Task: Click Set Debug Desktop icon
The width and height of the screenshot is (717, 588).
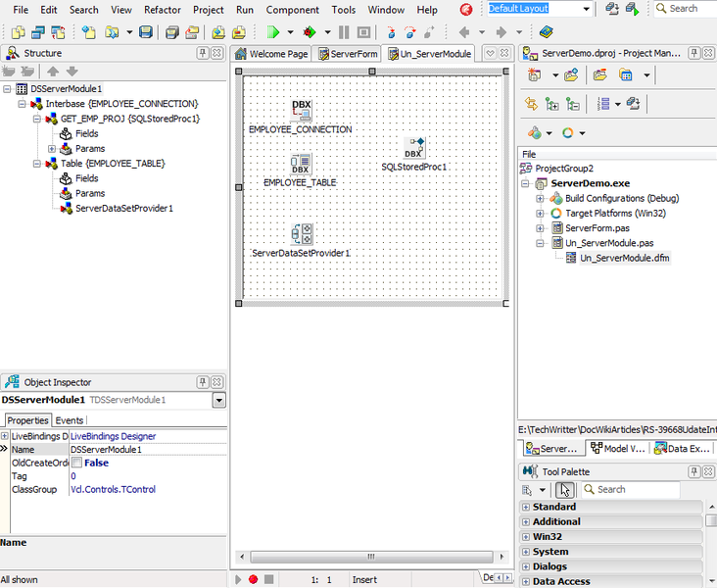Action: (x=633, y=9)
